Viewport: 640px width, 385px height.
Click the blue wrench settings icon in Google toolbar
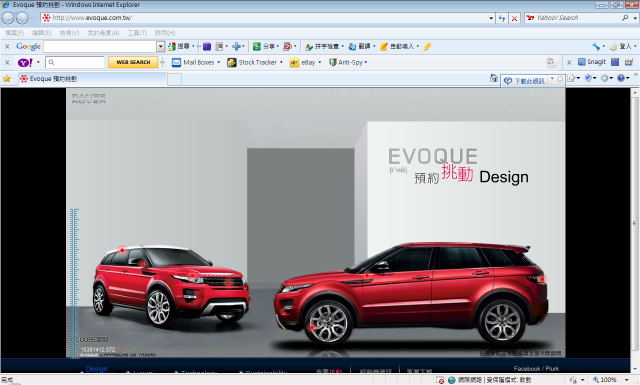click(596, 47)
